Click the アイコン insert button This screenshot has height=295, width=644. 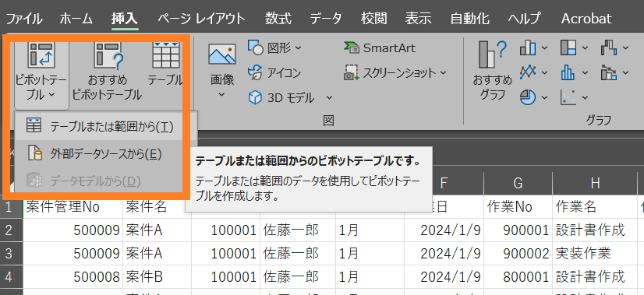[274, 72]
